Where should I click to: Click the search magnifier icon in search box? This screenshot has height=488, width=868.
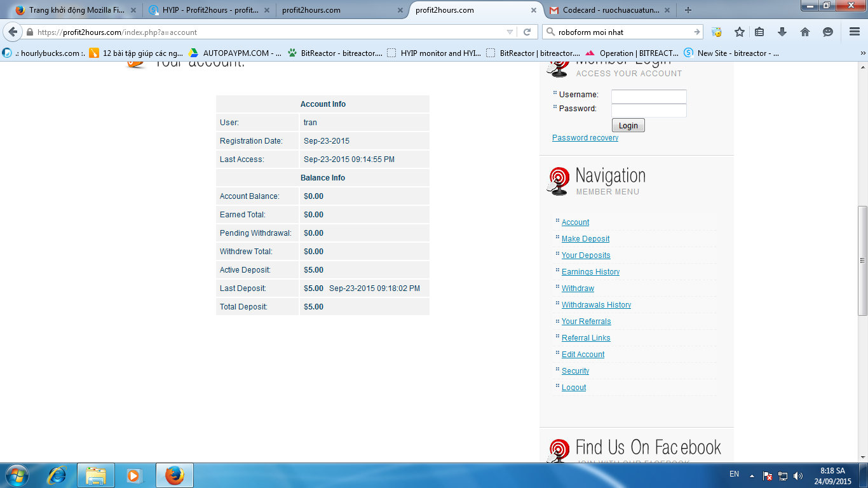551,32
